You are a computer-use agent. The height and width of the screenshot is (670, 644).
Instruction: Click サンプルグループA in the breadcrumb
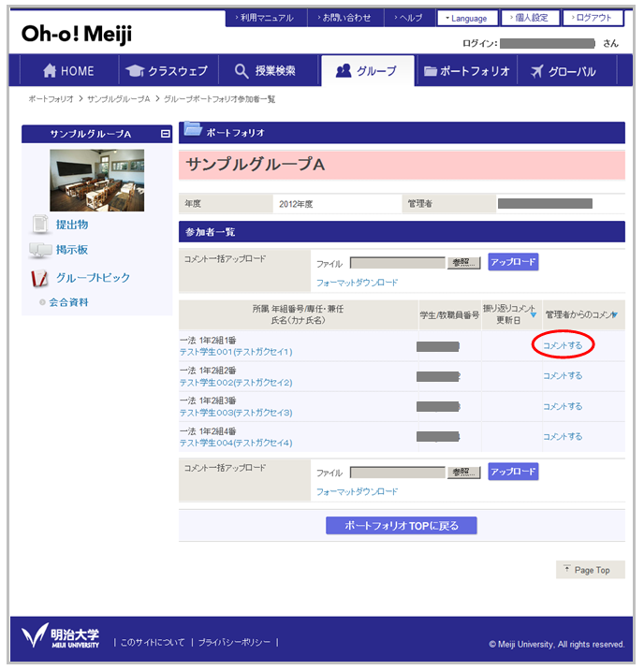tap(118, 99)
